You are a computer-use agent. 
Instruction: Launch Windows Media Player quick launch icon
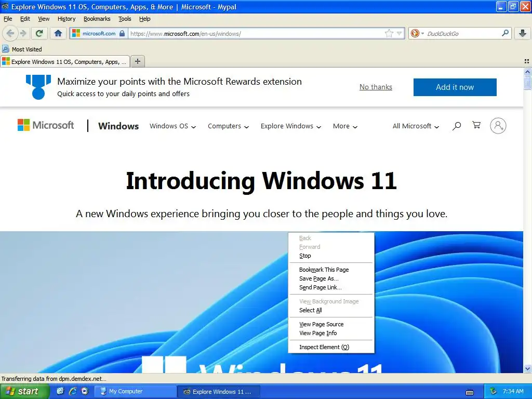point(85,391)
